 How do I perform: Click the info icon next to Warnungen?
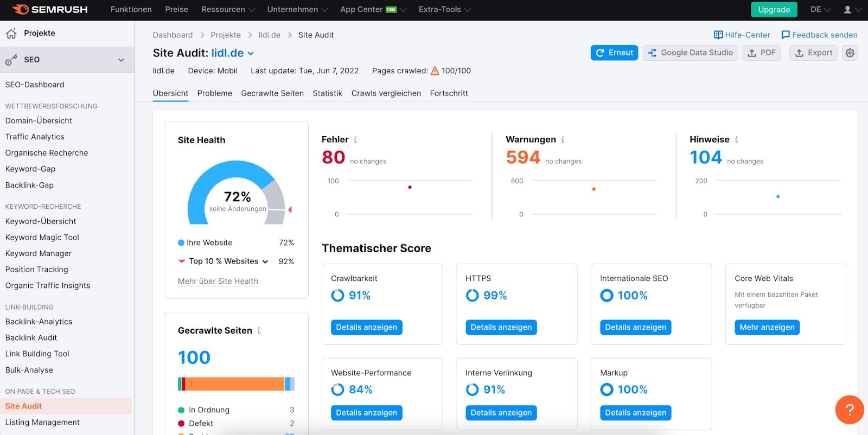(563, 140)
